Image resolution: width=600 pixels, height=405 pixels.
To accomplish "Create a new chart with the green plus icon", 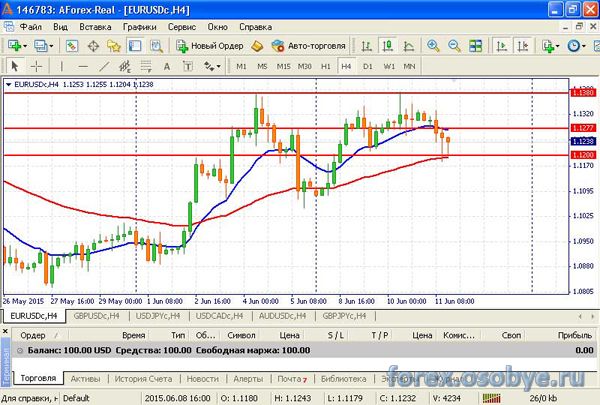I will pyautogui.click(x=14, y=46).
